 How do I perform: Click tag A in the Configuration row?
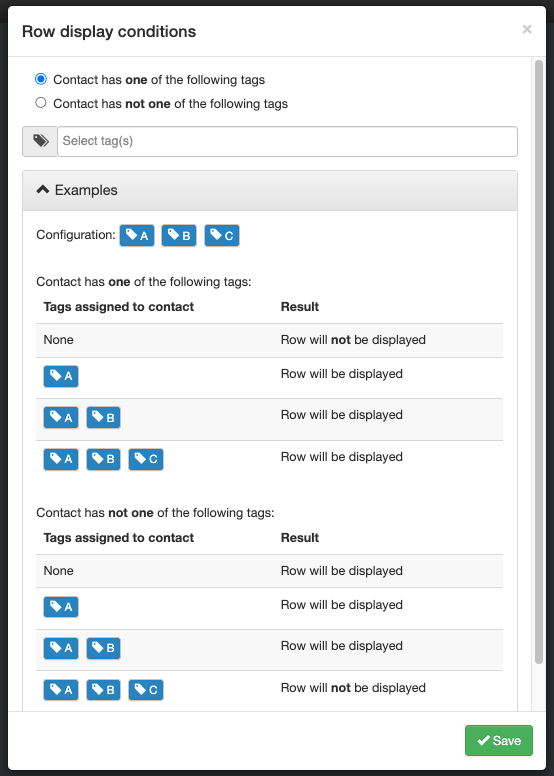[x=137, y=236]
